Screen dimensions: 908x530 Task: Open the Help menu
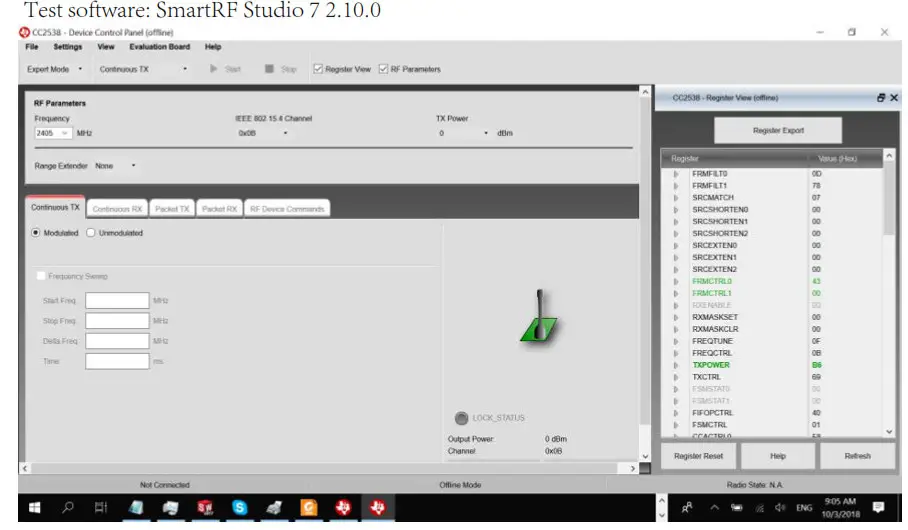(213, 47)
